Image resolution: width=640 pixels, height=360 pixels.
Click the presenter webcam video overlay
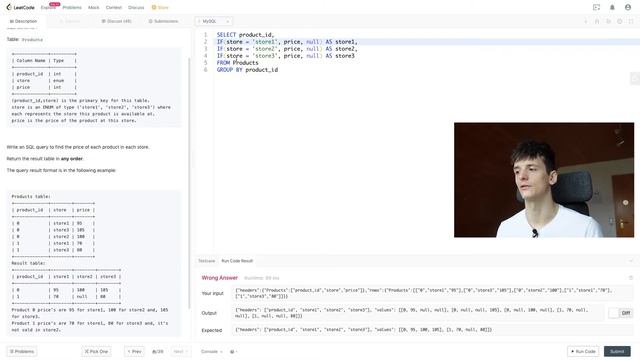pyautogui.click(x=544, y=180)
